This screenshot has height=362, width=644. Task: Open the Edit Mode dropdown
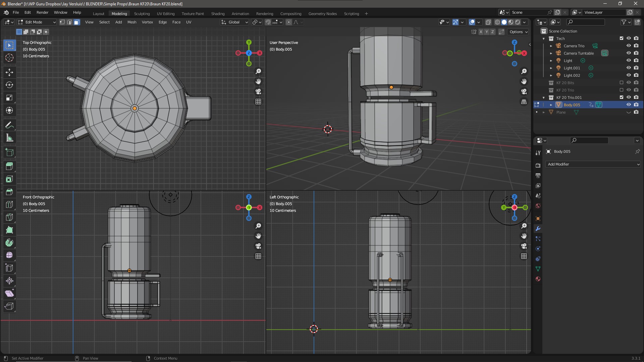37,22
